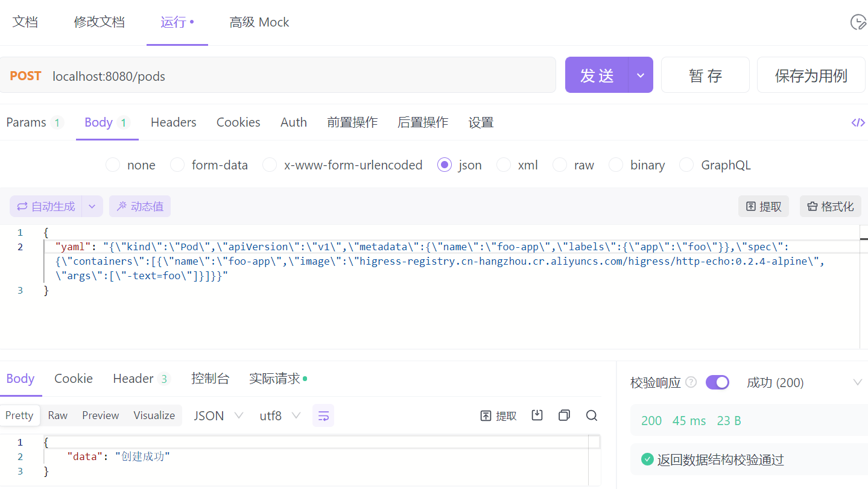Open the 自动生成 dropdown arrow
Image resolution: width=868 pixels, height=489 pixels.
(92, 206)
